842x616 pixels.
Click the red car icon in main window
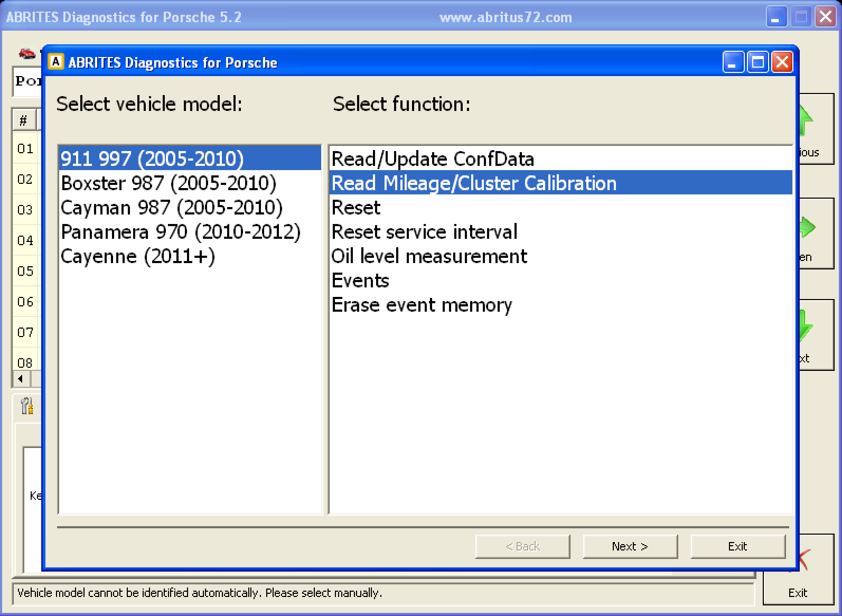click(x=26, y=53)
